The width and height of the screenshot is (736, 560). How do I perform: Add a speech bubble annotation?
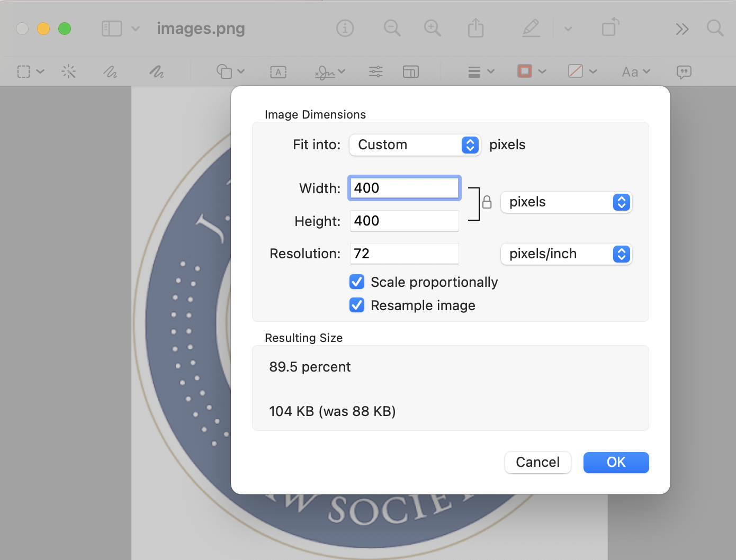684,72
